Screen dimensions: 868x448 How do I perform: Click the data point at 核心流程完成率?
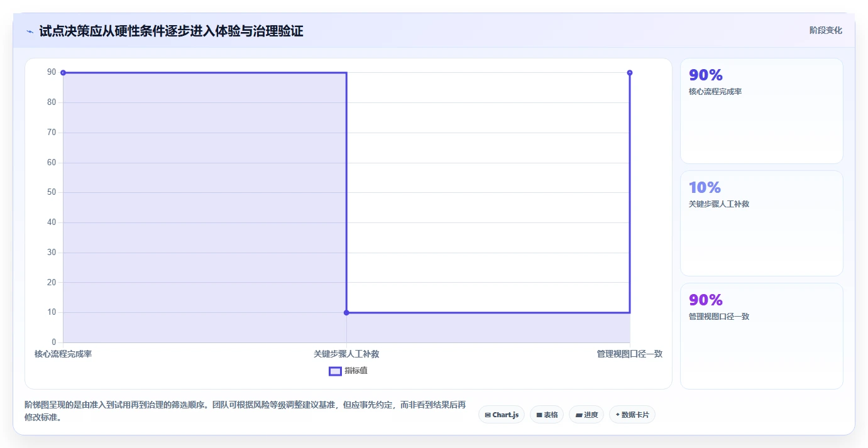pos(63,73)
